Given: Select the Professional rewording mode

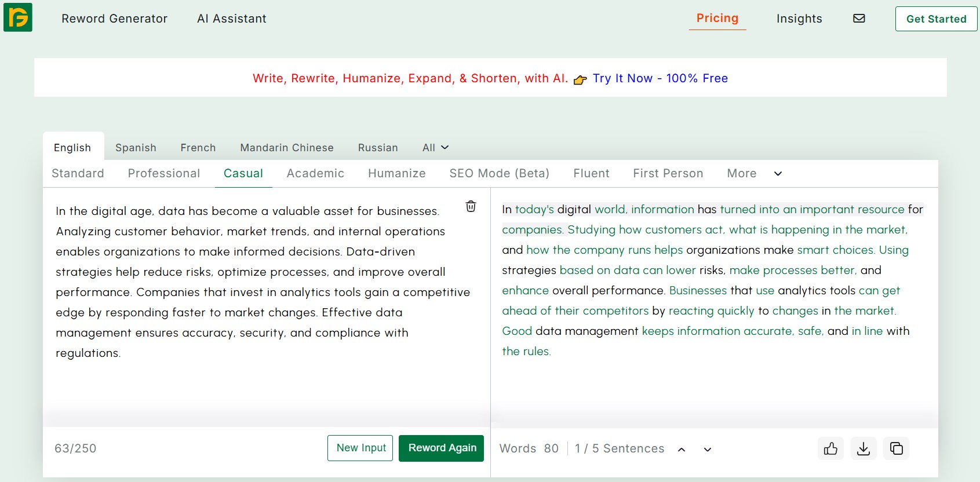Looking at the screenshot, I should pos(164,173).
